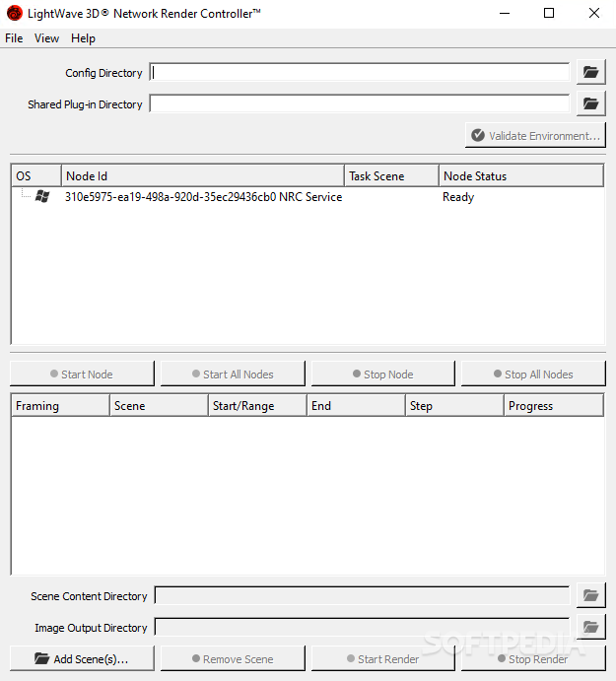Image resolution: width=616 pixels, height=681 pixels.
Task: Click the End column header
Action: pyautogui.click(x=356, y=405)
